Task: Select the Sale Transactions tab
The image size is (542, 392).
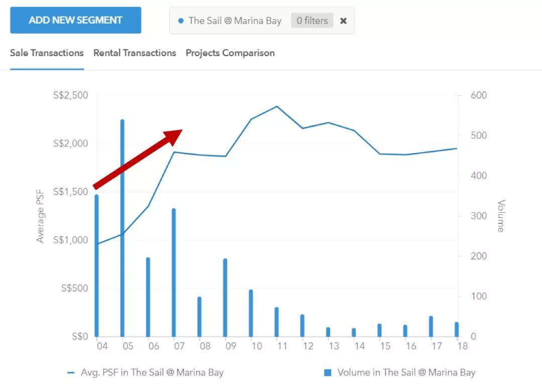Action: click(47, 53)
